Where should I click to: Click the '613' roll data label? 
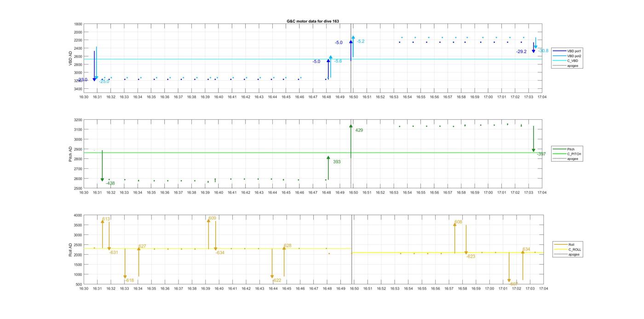(106, 219)
